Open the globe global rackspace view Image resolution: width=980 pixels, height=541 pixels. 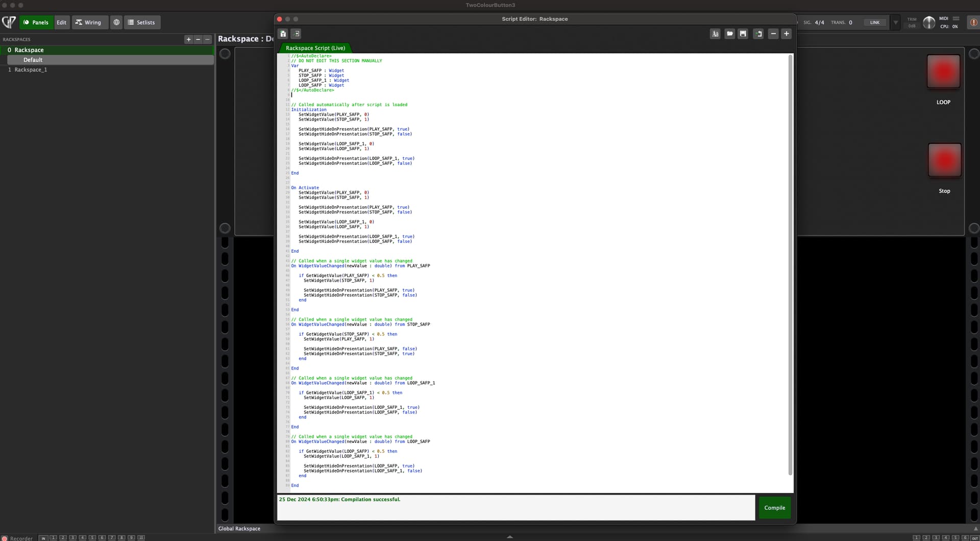(116, 22)
